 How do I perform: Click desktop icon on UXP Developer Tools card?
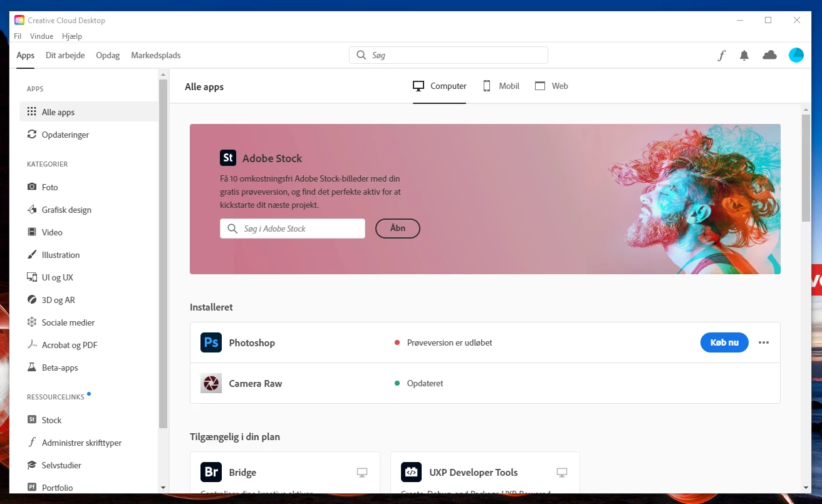[x=562, y=473]
